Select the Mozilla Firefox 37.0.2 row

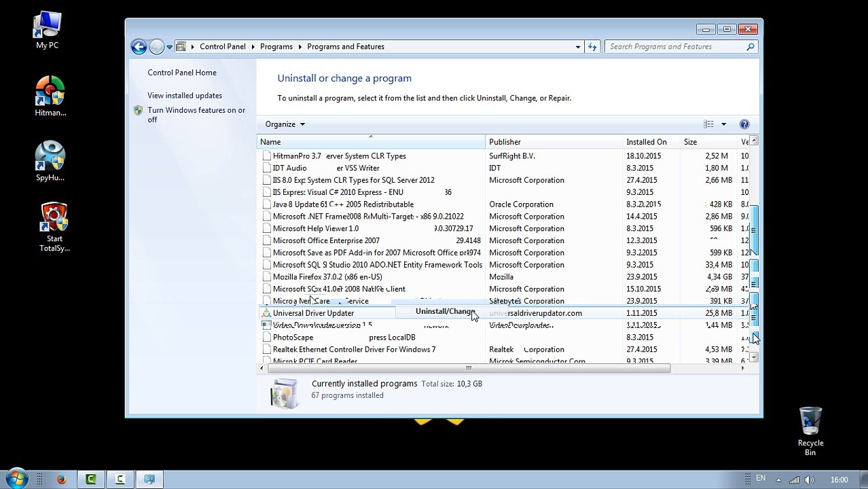[503, 277]
